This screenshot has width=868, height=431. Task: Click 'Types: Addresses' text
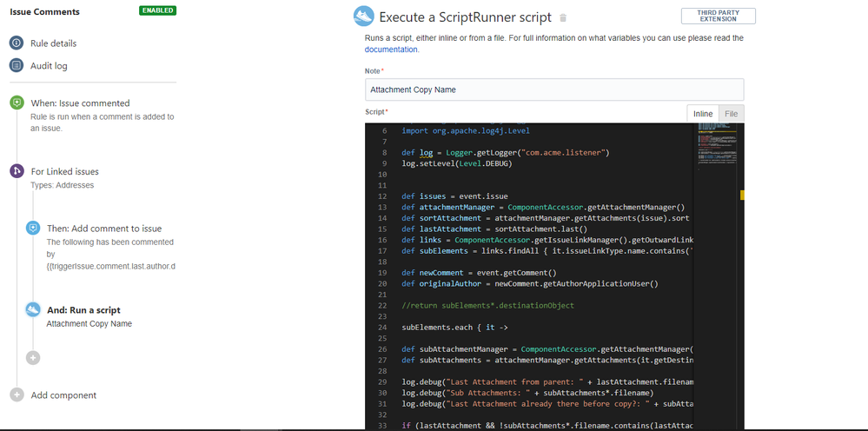pos(62,185)
